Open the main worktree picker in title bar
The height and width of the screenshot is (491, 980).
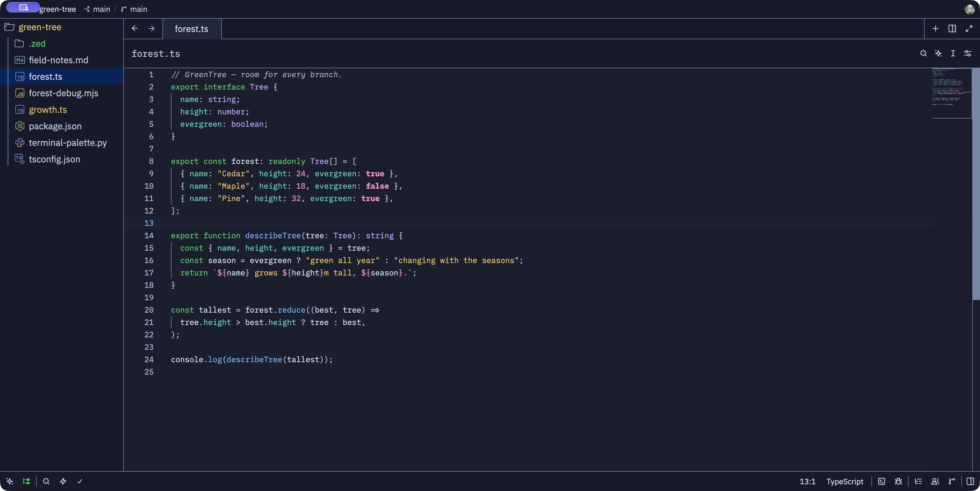97,9
